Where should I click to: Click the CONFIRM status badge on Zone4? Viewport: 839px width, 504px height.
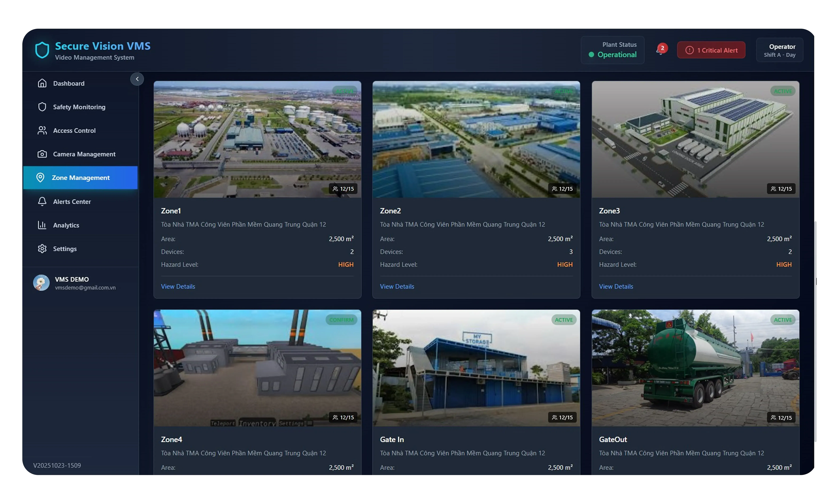pyautogui.click(x=341, y=320)
